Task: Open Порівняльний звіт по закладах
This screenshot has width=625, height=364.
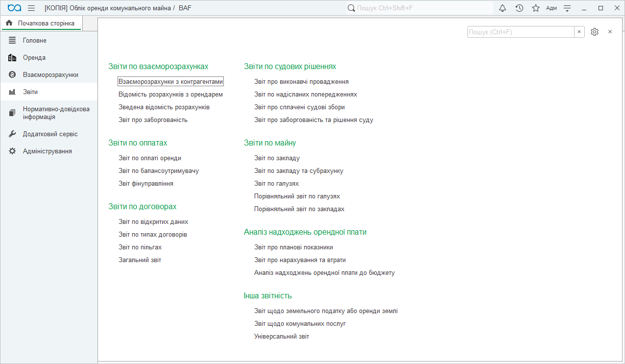Action: pyautogui.click(x=299, y=209)
